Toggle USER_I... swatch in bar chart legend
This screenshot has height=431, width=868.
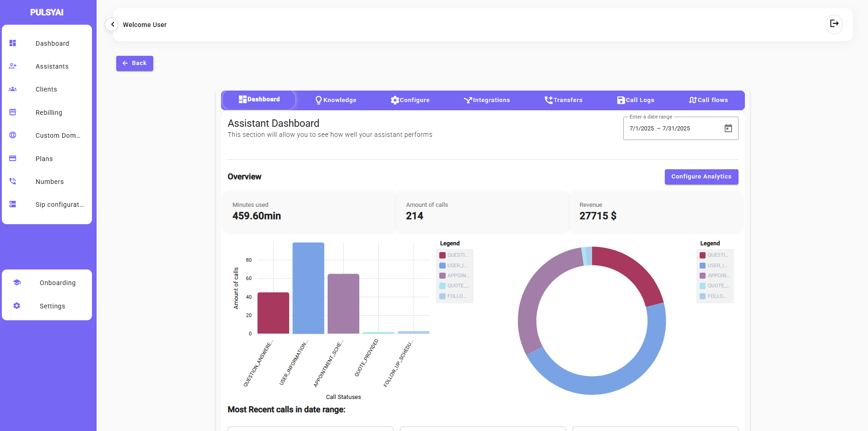point(442,265)
